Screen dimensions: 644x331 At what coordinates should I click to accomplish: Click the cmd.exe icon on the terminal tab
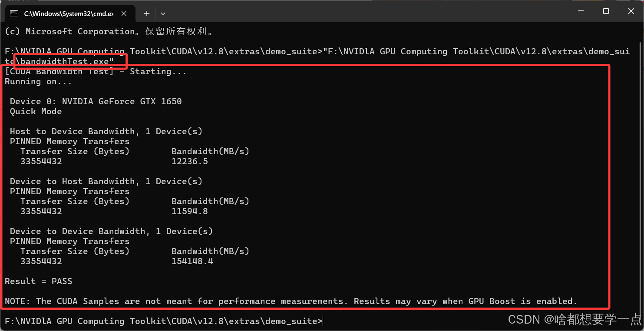tap(14, 13)
